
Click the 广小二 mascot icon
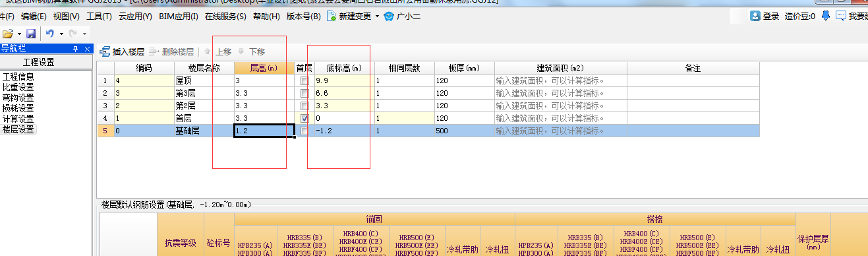tap(390, 16)
